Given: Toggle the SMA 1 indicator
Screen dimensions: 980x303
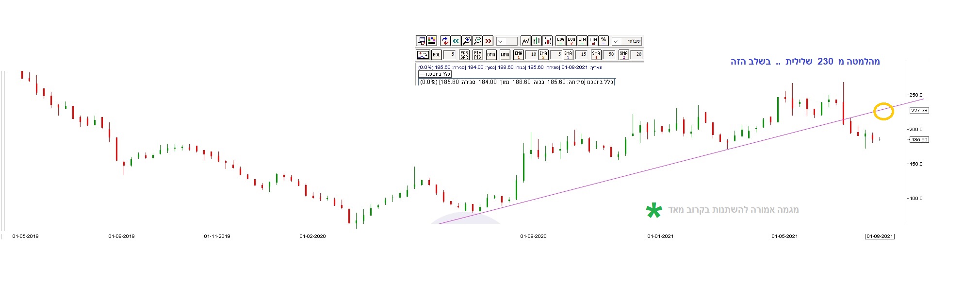Looking at the screenshot, I should 596,55.
